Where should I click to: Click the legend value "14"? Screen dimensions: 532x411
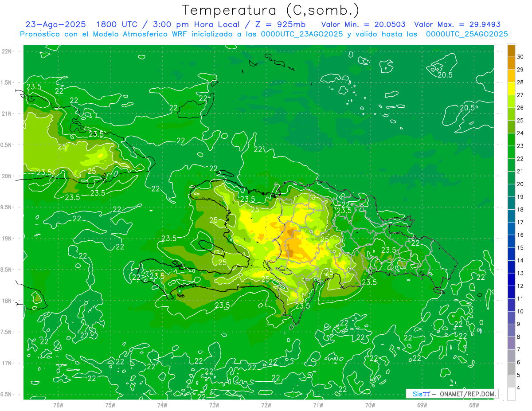(520, 260)
